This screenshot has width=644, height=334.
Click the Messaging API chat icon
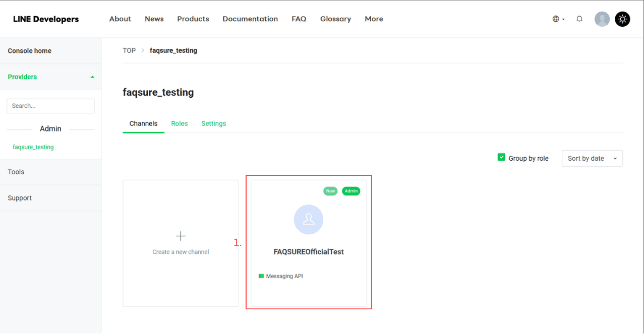pyautogui.click(x=261, y=276)
